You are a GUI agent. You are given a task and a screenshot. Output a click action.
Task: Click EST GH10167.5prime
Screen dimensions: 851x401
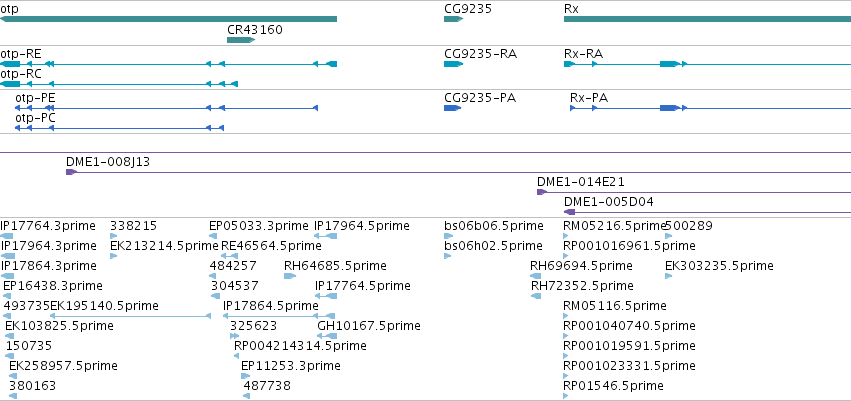[327, 336]
